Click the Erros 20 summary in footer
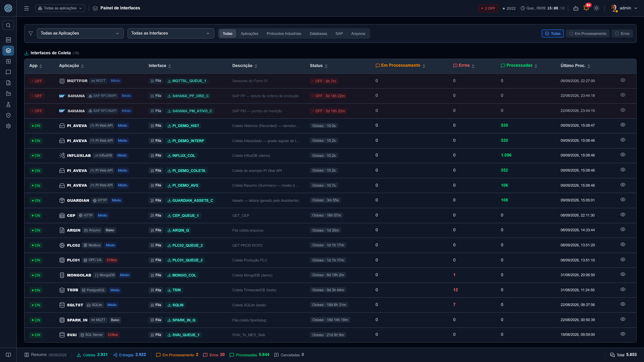The width and height of the screenshot is (644, 362). 214,355
